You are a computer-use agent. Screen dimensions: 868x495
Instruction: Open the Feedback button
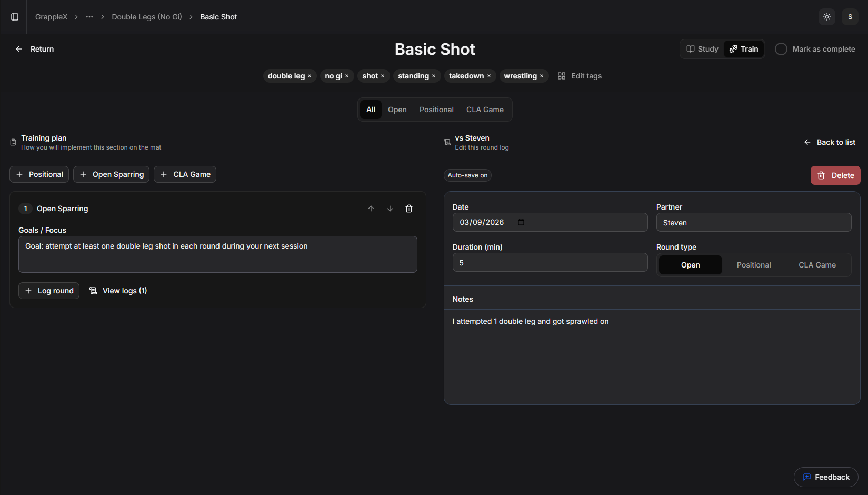(x=826, y=477)
